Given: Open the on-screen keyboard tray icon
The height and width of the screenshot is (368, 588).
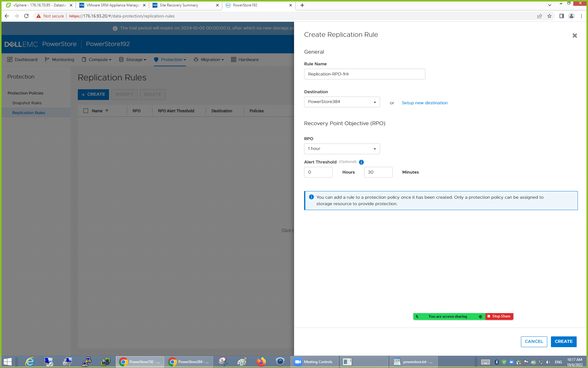Looking at the screenshot, I should [x=485, y=362].
